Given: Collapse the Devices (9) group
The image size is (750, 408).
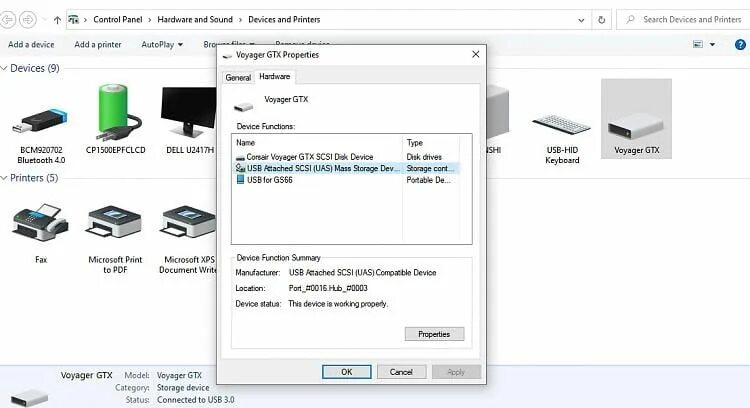Looking at the screenshot, I should 4,68.
